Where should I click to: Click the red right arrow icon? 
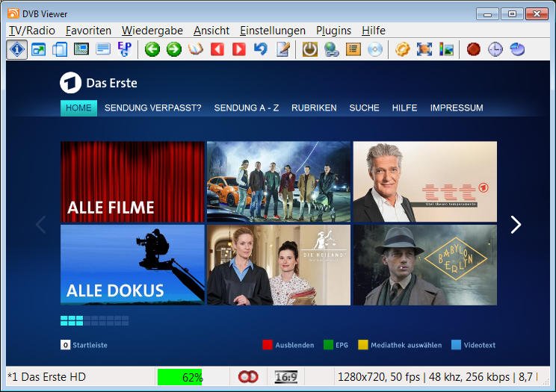point(239,49)
